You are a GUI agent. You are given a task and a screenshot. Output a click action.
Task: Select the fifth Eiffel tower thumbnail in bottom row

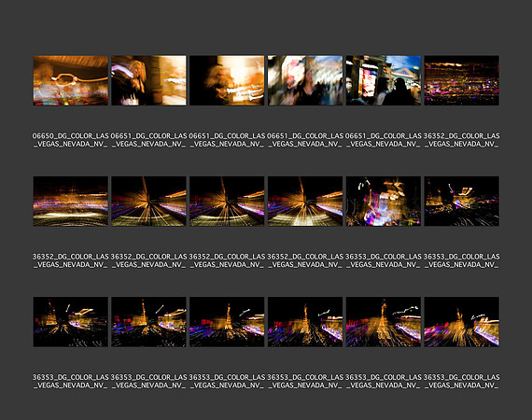[x=384, y=322]
